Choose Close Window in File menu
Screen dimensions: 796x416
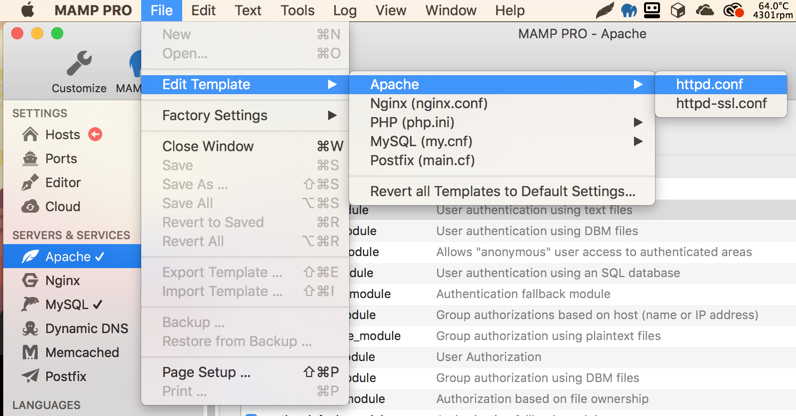pos(245,146)
